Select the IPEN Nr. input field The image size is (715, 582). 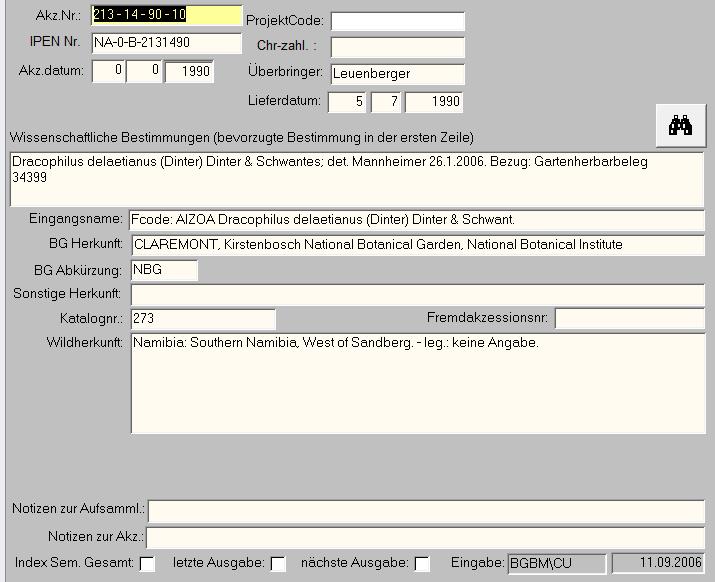coord(166,43)
